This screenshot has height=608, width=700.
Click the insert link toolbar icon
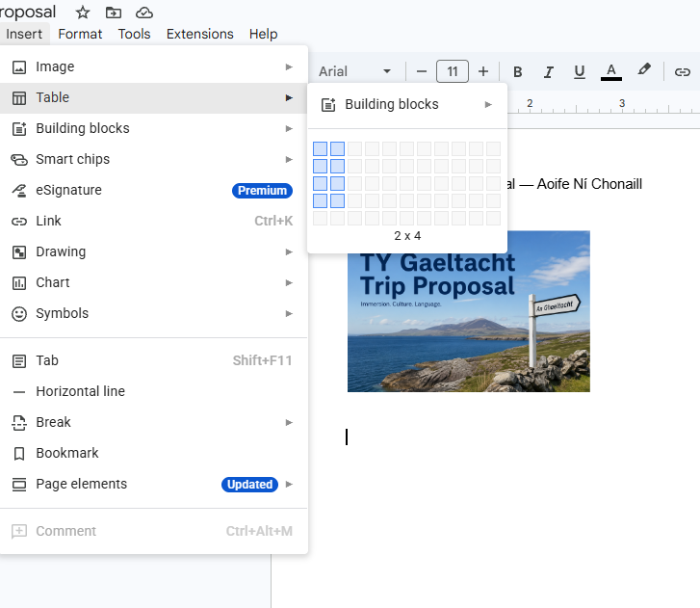coord(682,71)
